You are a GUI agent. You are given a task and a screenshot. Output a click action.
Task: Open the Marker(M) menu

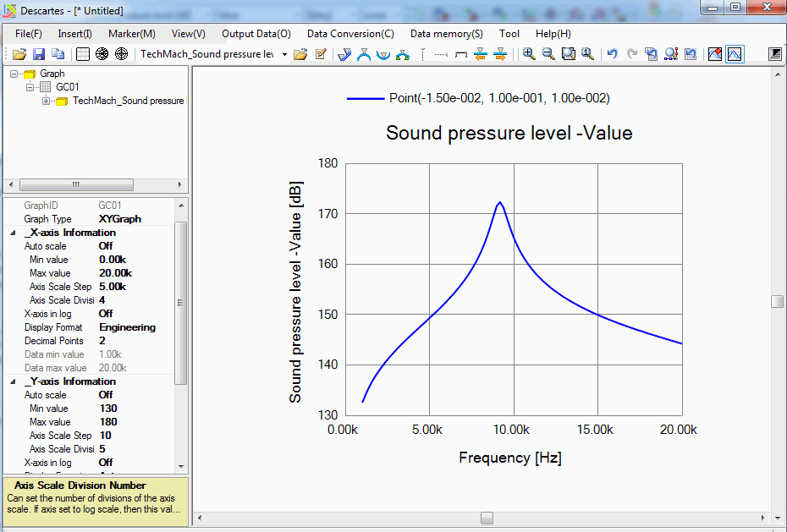[131, 34]
